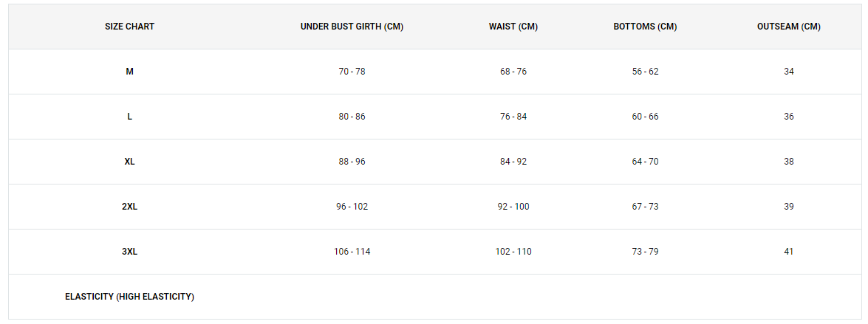Select waist value 102 - 110
Viewport: 868px width, 324px height.
[x=513, y=252]
